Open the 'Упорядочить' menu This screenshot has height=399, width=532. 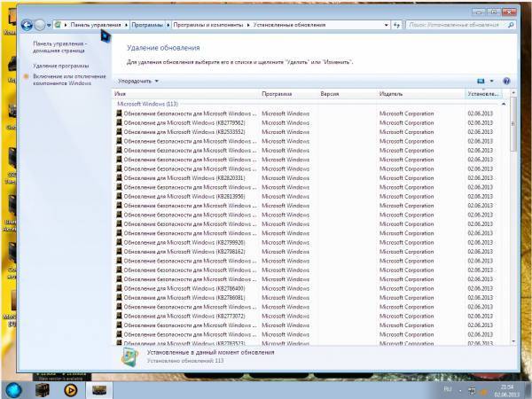click(x=138, y=81)
